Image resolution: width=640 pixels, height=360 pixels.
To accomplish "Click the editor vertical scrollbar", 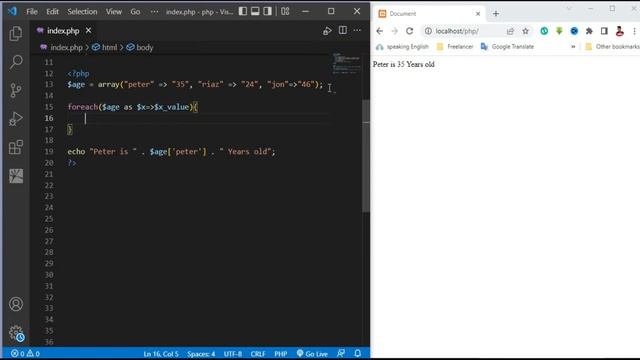I will tap(366, 155).
